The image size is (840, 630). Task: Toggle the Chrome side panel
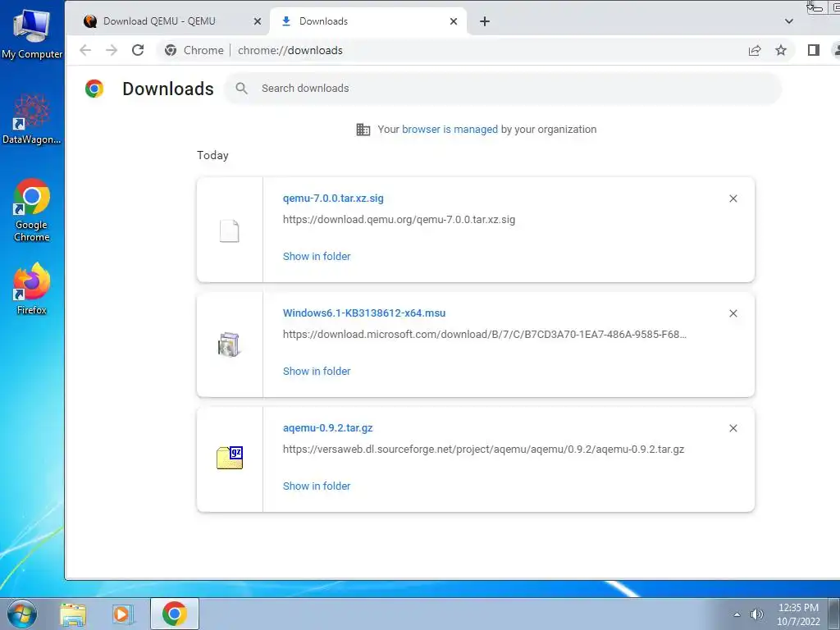(813, 50)
